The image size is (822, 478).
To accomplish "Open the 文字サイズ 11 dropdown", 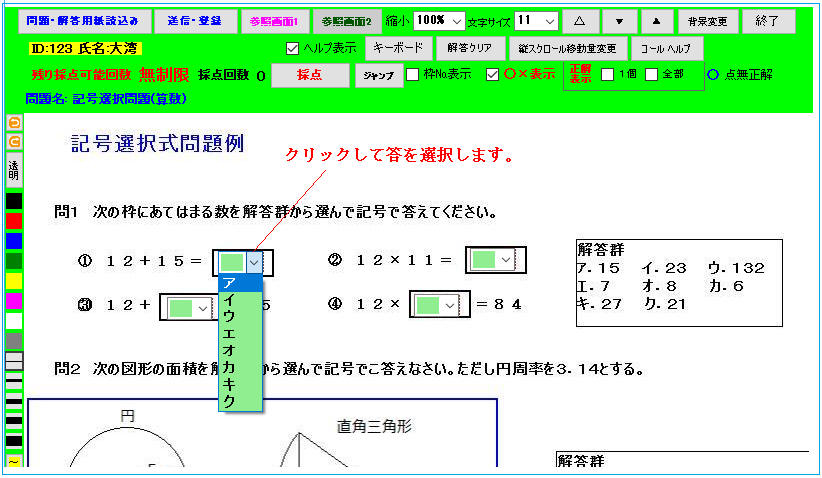I will pos(536,21).
